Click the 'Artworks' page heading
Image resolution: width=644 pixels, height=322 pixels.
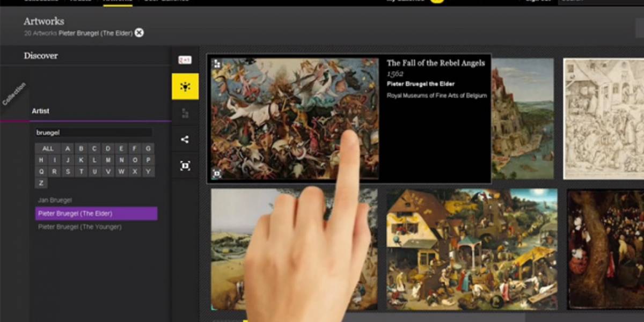pyautogui.click(x=44, y=21)
